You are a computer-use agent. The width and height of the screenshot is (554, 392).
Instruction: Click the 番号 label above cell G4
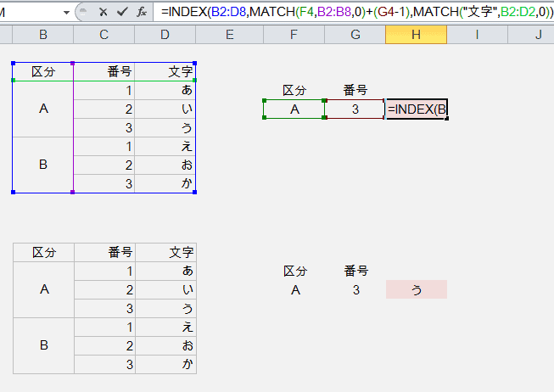click(355, 90)
